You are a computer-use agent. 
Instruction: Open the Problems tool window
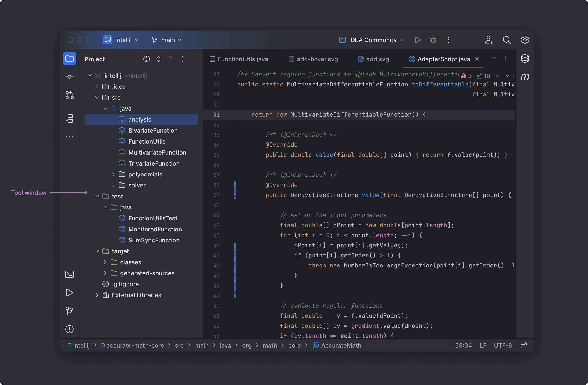[69, 329]
